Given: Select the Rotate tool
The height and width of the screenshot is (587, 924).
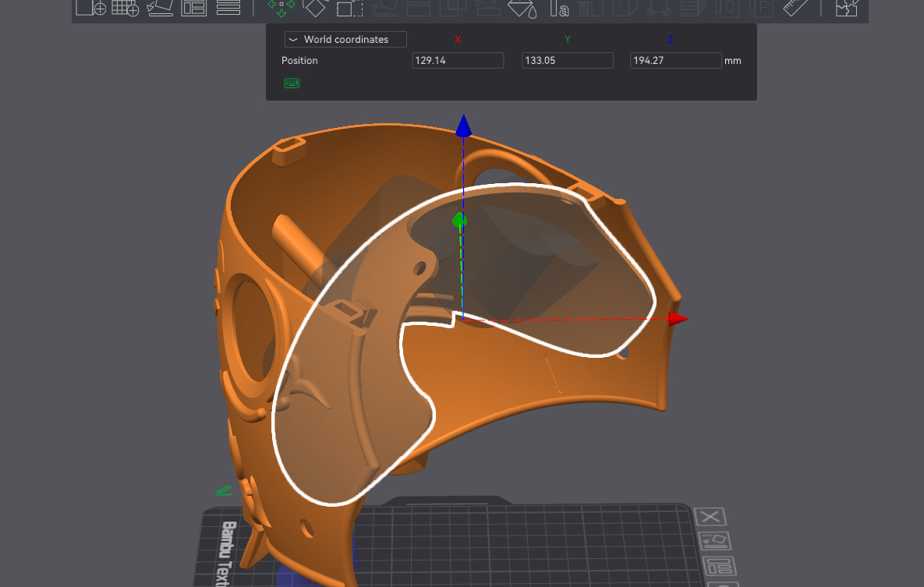Looking at the screenshot, I should click(x=315, y=7).
